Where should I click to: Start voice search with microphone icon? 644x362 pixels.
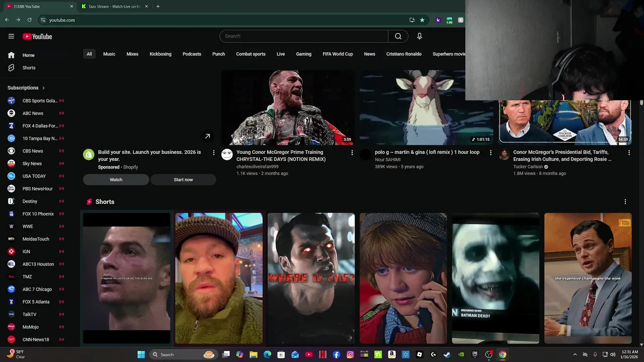pos(419,36)
